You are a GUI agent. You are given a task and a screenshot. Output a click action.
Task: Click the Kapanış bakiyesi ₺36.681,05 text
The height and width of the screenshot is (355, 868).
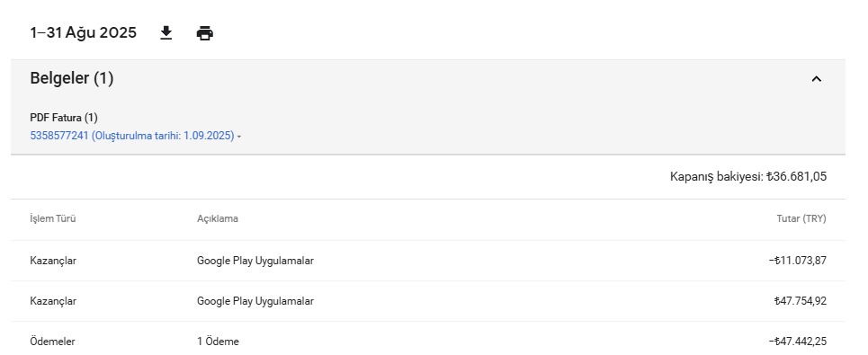tap(748, 176)
